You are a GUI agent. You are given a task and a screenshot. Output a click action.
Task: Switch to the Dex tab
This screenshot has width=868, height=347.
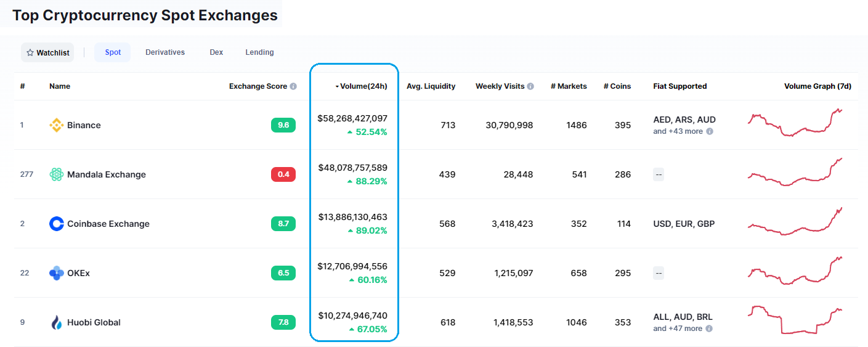tap(216, 52)
